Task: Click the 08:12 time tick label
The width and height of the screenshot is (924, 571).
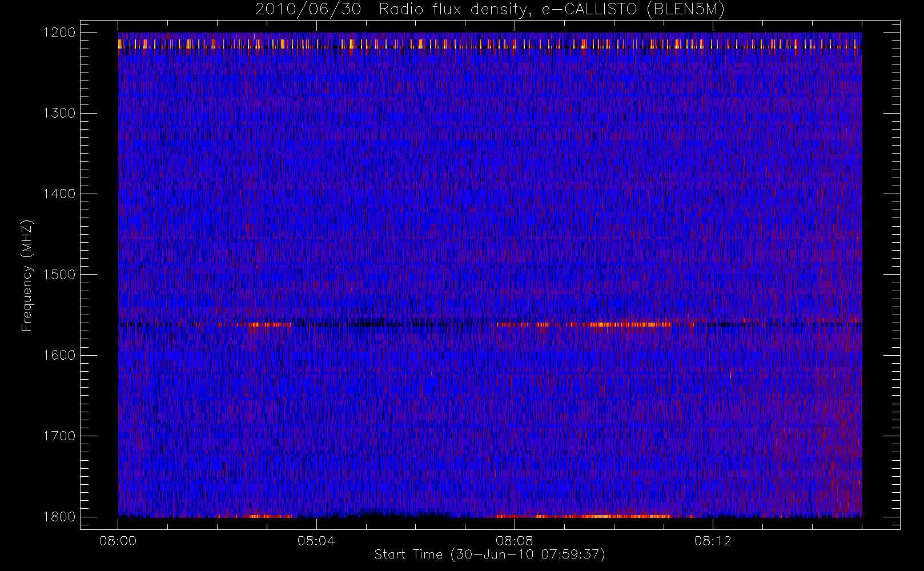Action: tap(713, 541)
